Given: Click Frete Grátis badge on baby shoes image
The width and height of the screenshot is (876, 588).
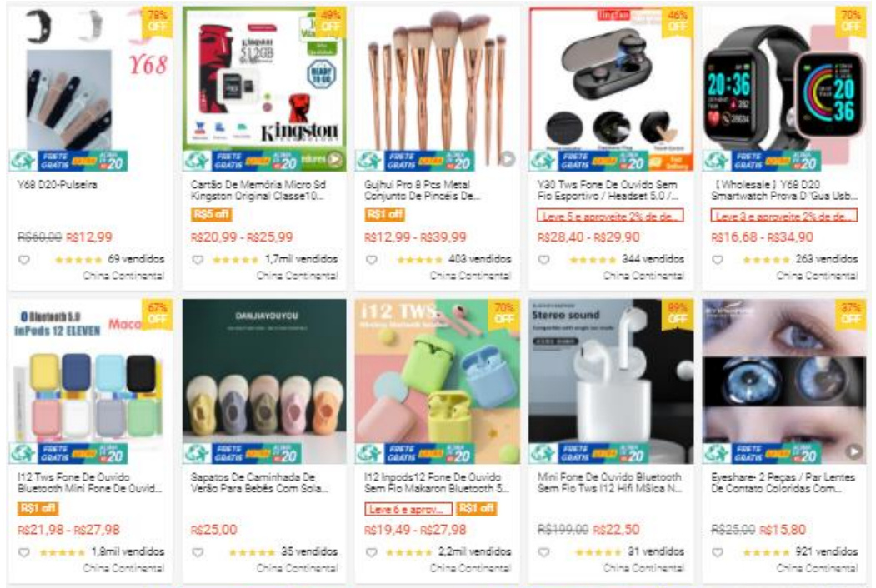Looking at the screenshot, I should pyautogui.click(x=228, y=453).
